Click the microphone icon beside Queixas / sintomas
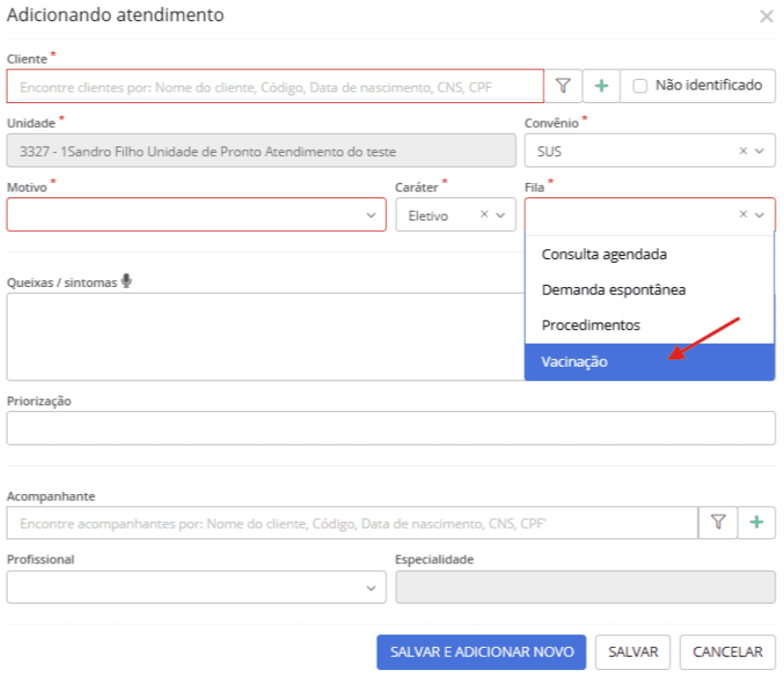Image resolution: width=784 pixels, height=673 pixels. click(x=126, y=281)
